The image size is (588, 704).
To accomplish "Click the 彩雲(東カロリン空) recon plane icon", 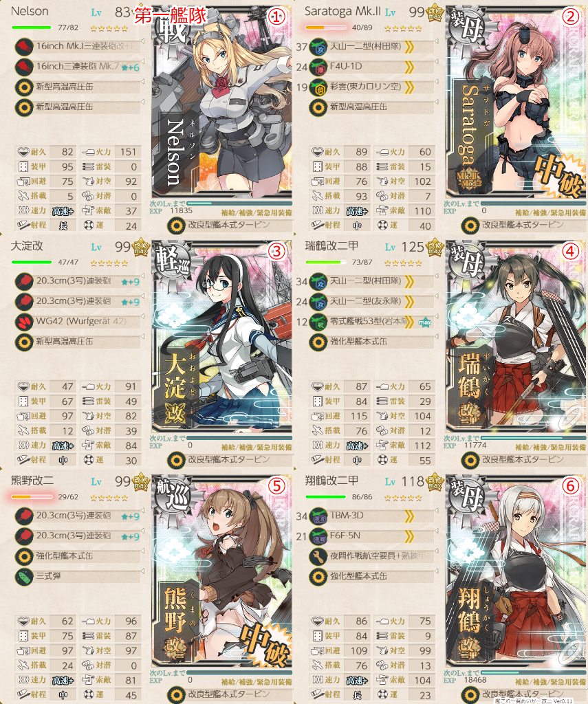I will pyautogui.click(x=318, y=87).
